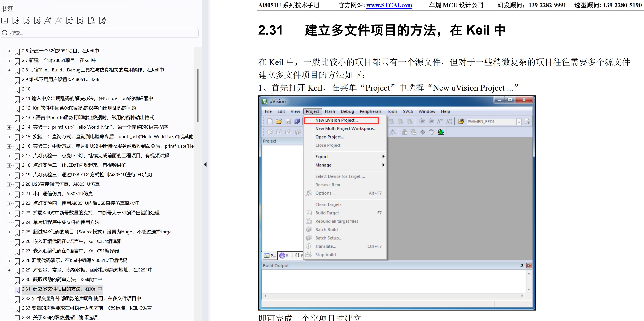This screenshot has height=321, width=644.
Task: Collapse the bookmark sidebar
Action: click(x=205, y=164)
